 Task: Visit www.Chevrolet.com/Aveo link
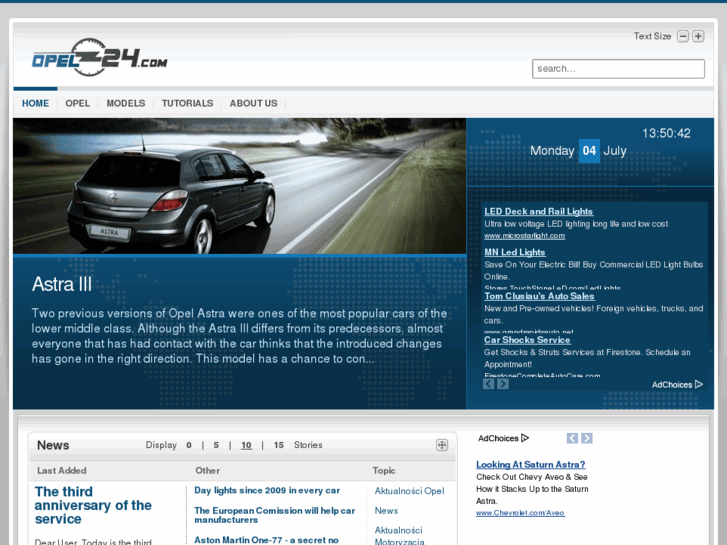pos(520,513)
